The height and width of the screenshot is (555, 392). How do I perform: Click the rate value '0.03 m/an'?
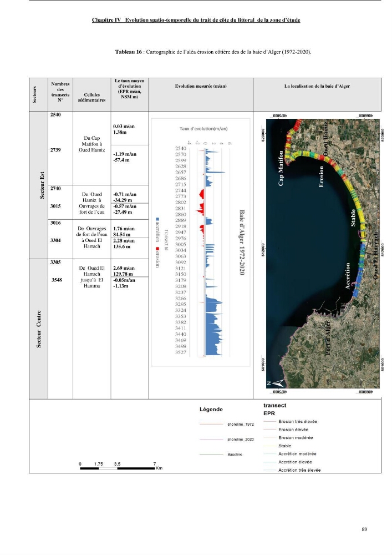point(124,127)
